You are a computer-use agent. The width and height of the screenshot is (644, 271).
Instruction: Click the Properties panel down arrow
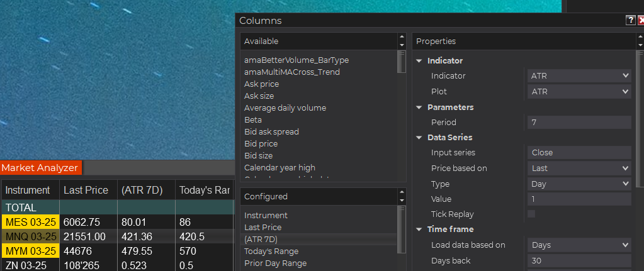point(641,45)
